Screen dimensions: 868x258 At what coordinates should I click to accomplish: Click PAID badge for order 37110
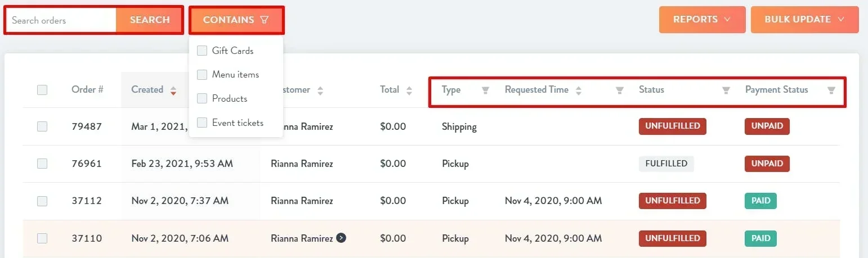pyautogui.click(x=760, y=238)
